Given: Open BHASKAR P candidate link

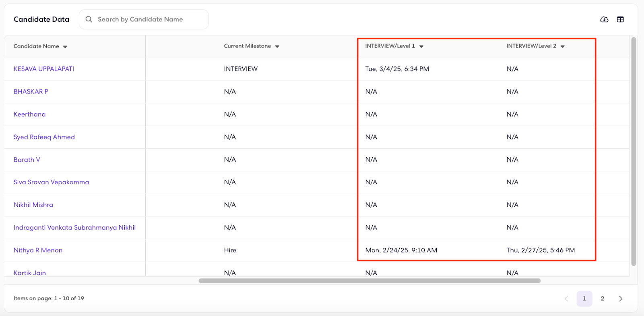Looking at the screenshot, I should tap(31, 91).
